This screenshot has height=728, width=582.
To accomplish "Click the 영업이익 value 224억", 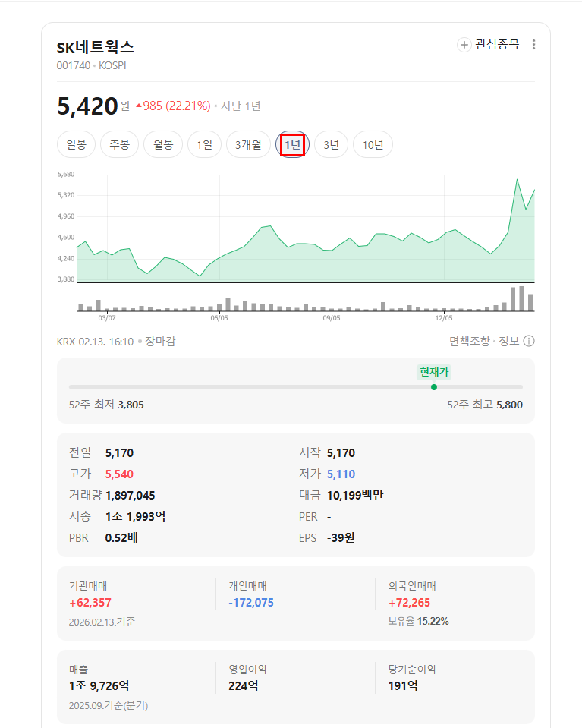I will 244,685.
